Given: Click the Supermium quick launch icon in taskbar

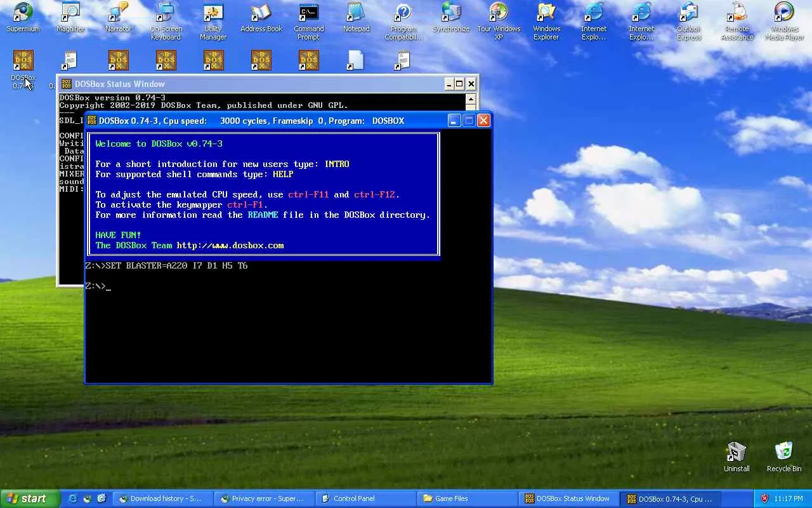Looking at the screenshot, I should click(x=88, y=498).
